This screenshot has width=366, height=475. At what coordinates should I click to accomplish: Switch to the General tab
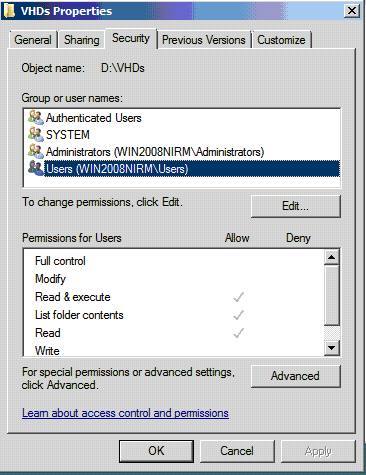[33, 40]
